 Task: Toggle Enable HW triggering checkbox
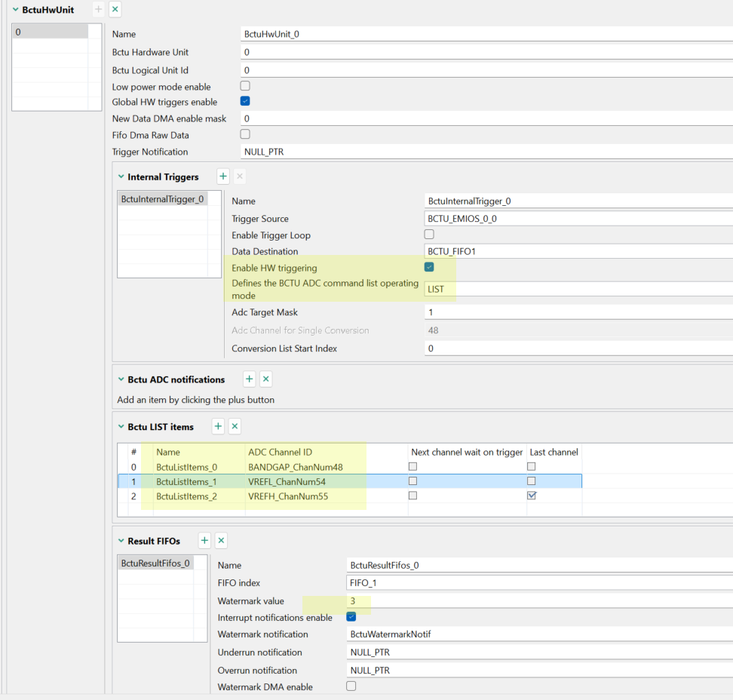tap(429, 267)
